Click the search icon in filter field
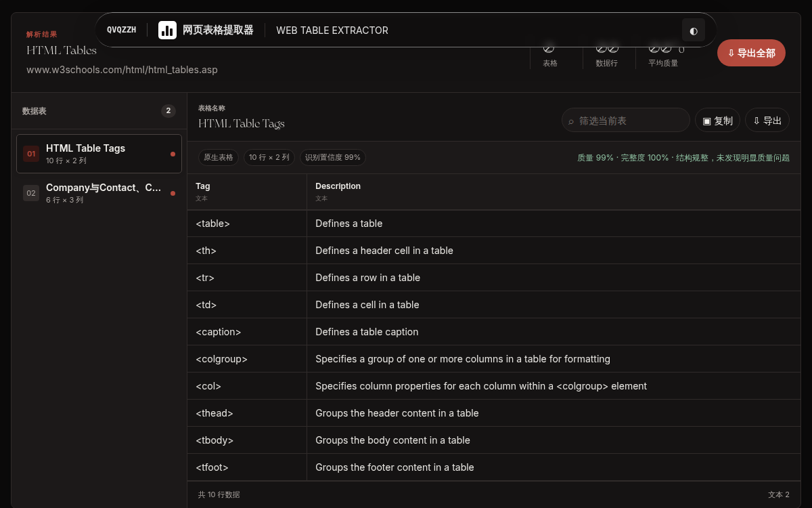 point(571,121)
